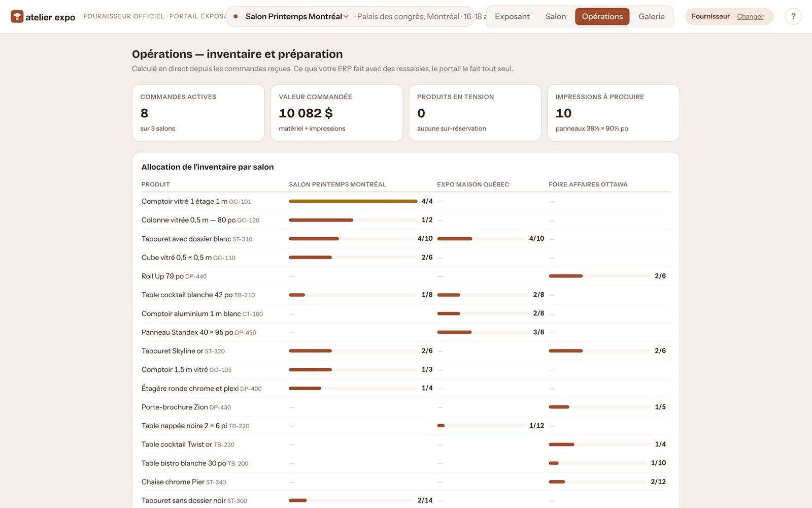Select the Comptoir 1,5 m vitré row

point(405,369)
